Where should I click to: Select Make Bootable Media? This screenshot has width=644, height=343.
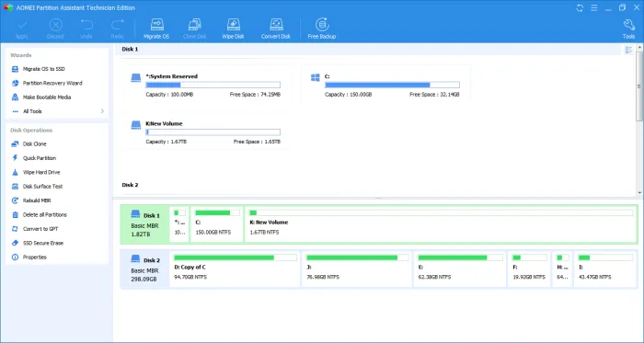[x=47, y=97]
